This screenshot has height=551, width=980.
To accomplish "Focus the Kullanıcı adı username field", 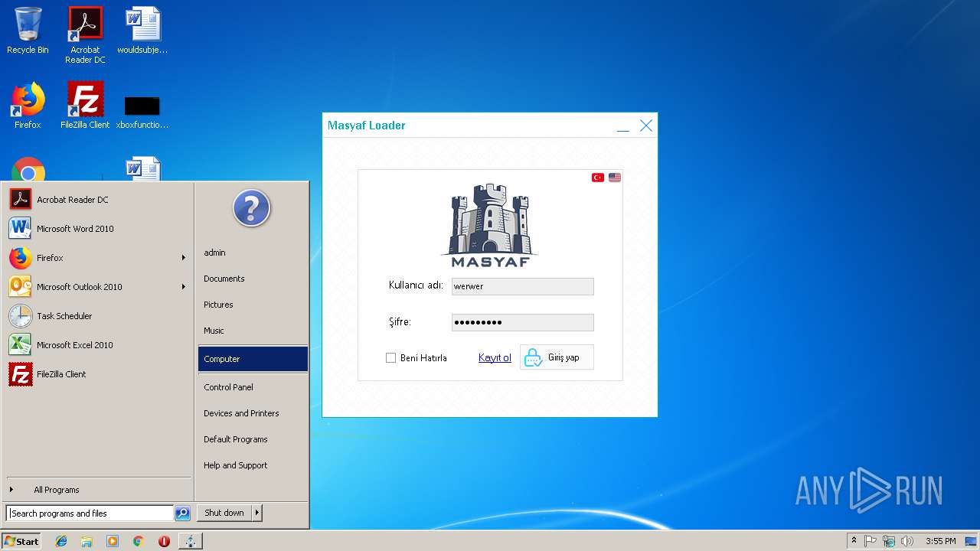I will tap(522, 286).
